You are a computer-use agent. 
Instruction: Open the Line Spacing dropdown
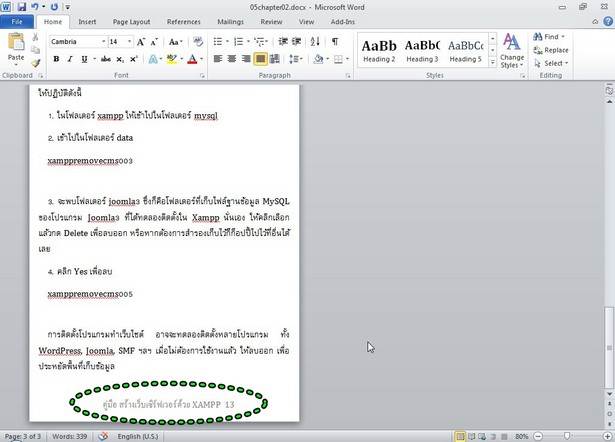296,59
